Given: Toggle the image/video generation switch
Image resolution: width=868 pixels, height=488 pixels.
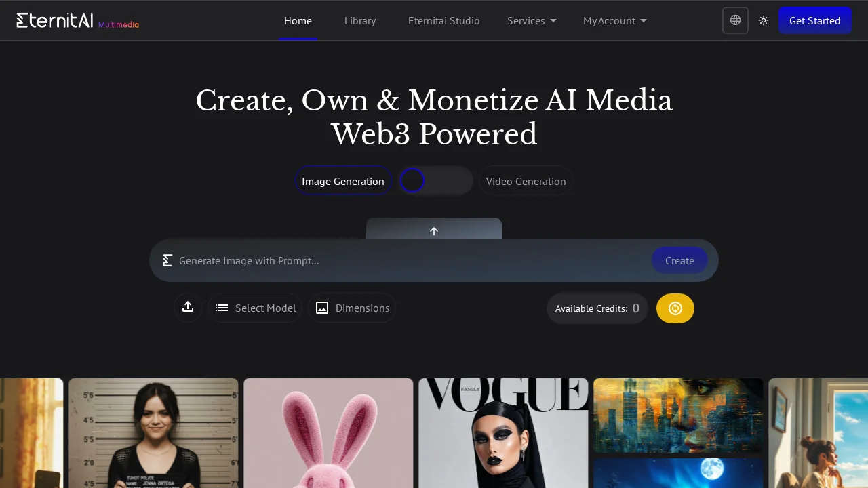Looking at the screenshot, I should point(435,181).
